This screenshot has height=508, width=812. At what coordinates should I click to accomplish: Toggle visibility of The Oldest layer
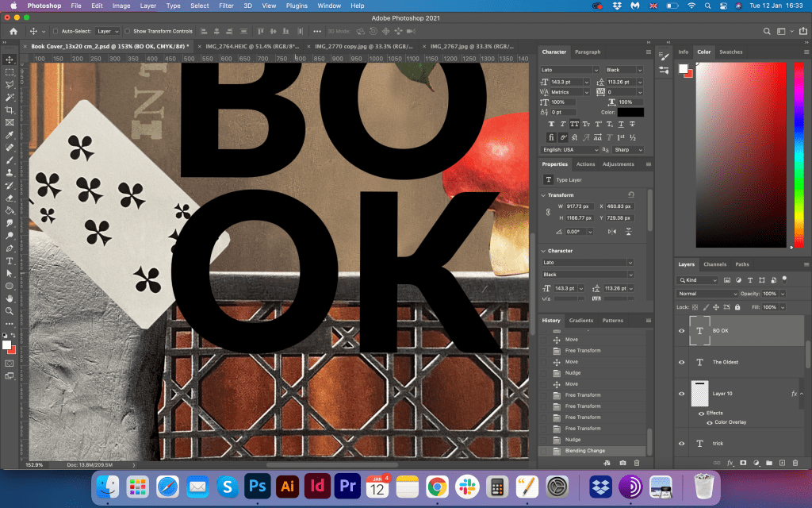(x=681, y=362)
